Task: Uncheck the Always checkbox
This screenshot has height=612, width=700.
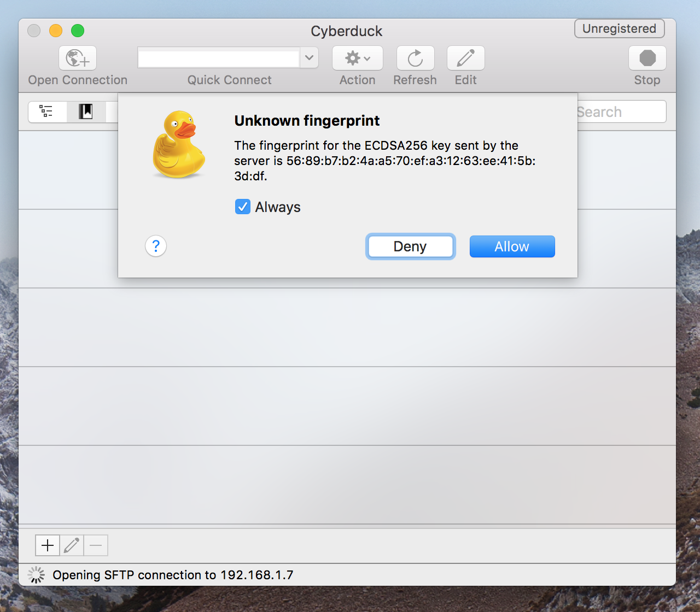Action: pos(242,207)
